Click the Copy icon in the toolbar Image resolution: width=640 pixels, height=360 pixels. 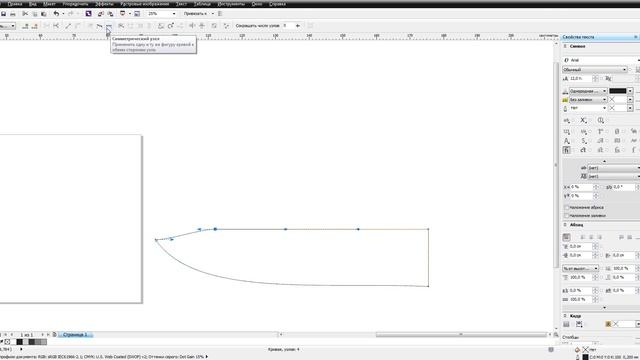coord(35,14)
